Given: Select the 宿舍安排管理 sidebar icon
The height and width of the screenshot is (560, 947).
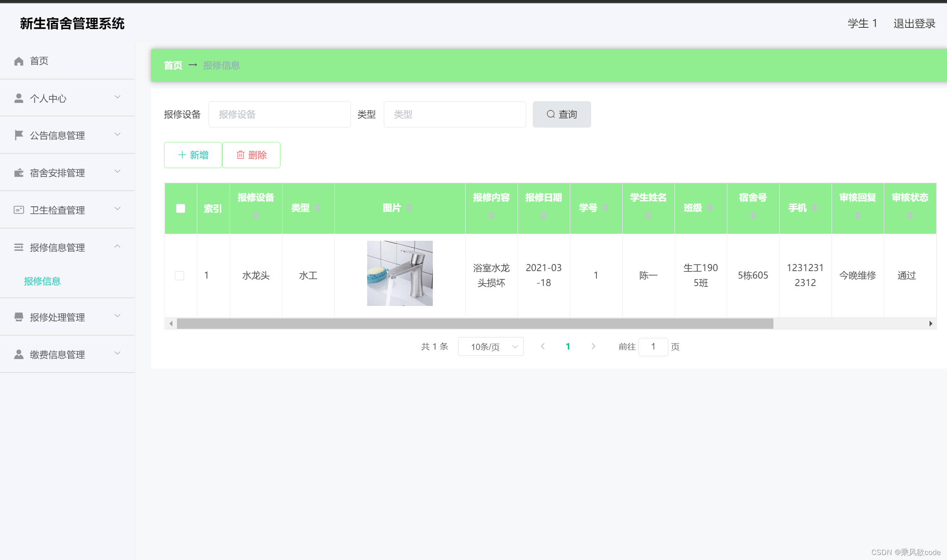Looking at the screenshot, I should (18, 172).
